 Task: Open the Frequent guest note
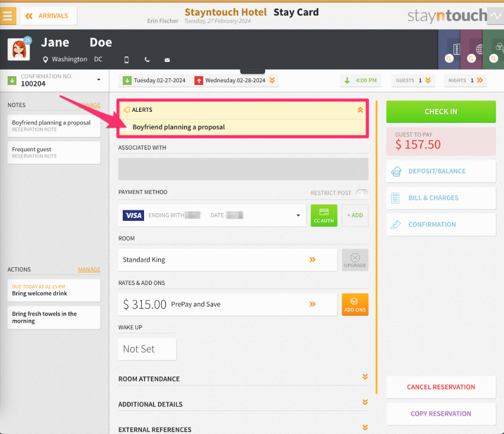pyautogui.click(x=54, y=153)
